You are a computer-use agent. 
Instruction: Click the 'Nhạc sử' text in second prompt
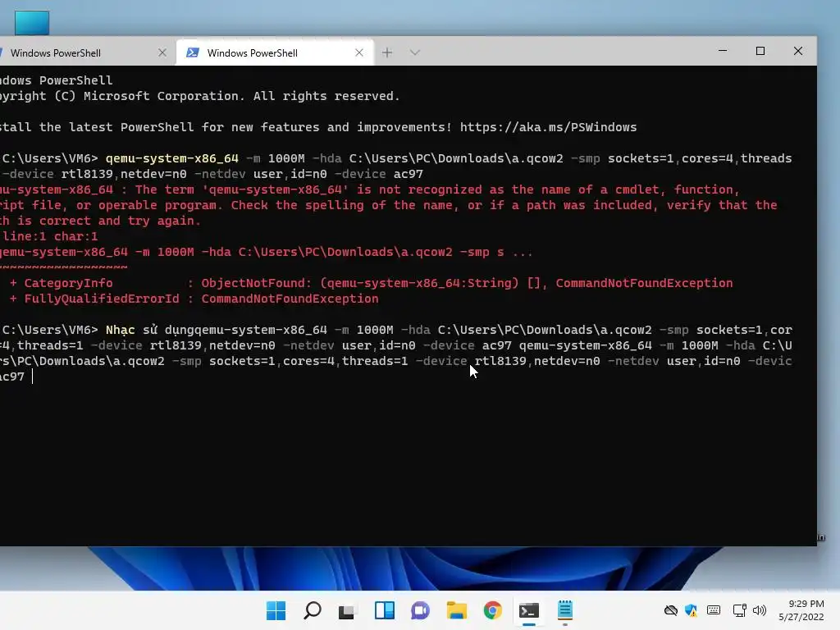tap(131, 330)
